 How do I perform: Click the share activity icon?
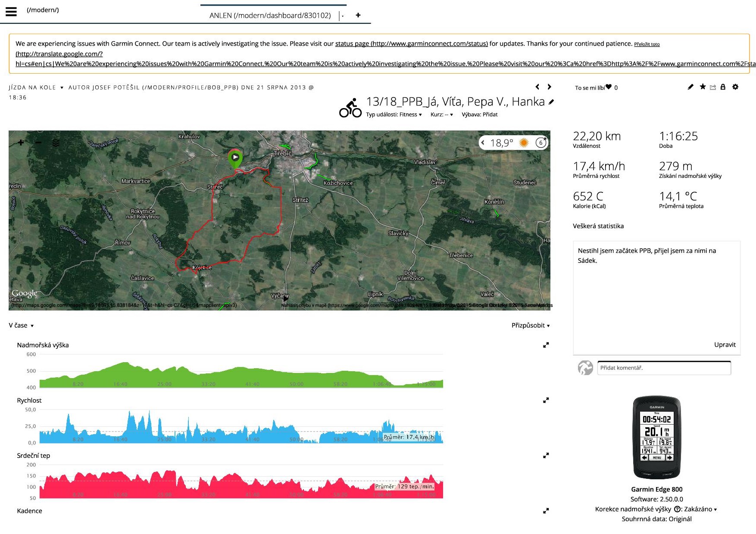click(713, 87)
